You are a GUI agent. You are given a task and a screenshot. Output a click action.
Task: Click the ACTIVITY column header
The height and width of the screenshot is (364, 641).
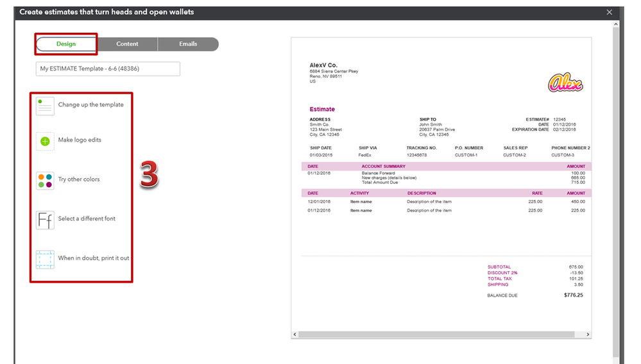point(359,194)
